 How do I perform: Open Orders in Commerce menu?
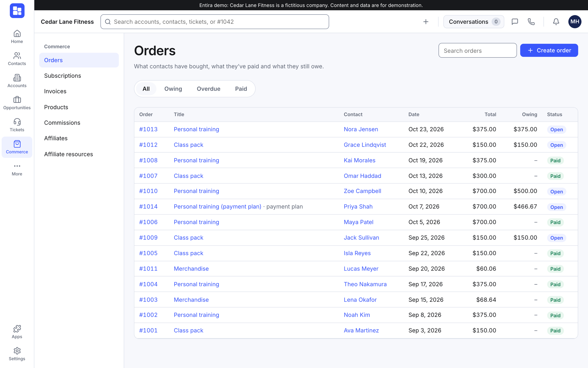tap(79, 60)
